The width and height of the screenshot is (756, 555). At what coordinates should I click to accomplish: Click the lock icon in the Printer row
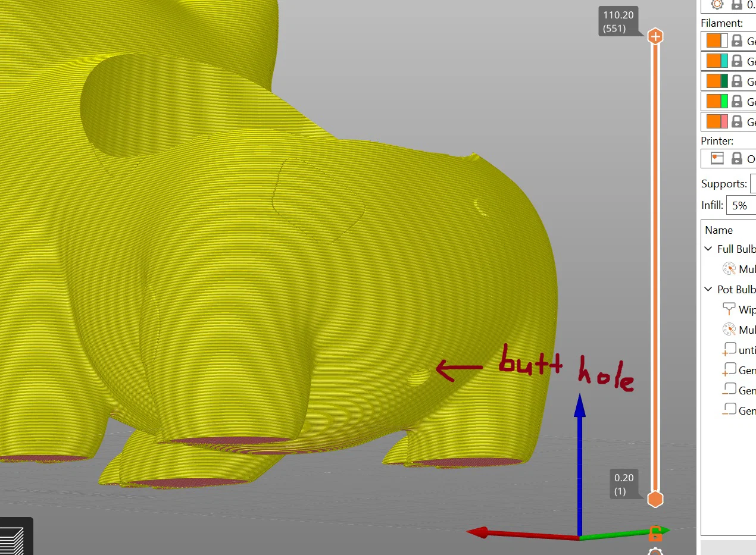(x=737, y=158)
